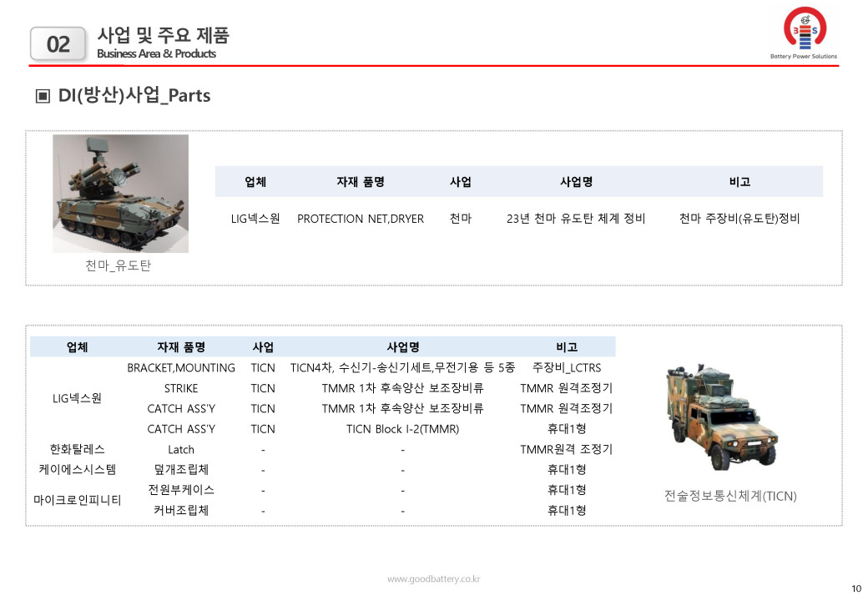Screen dimensions: 868x601
Task: Select the 한화탈레스 company cell
Action: point(77,449)
